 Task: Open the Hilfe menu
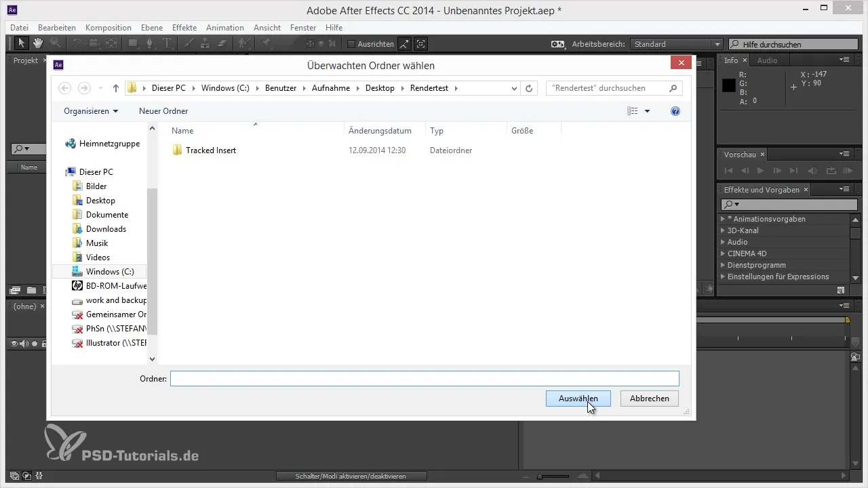(x=334, y=28)
